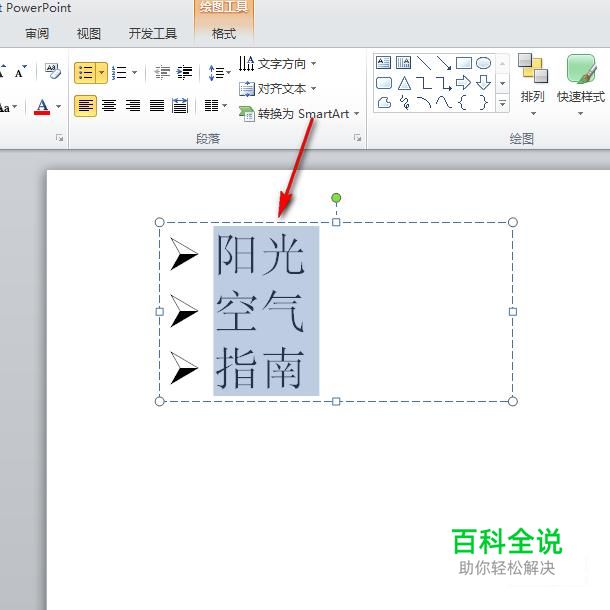Select the curve shape

[443, 103]
